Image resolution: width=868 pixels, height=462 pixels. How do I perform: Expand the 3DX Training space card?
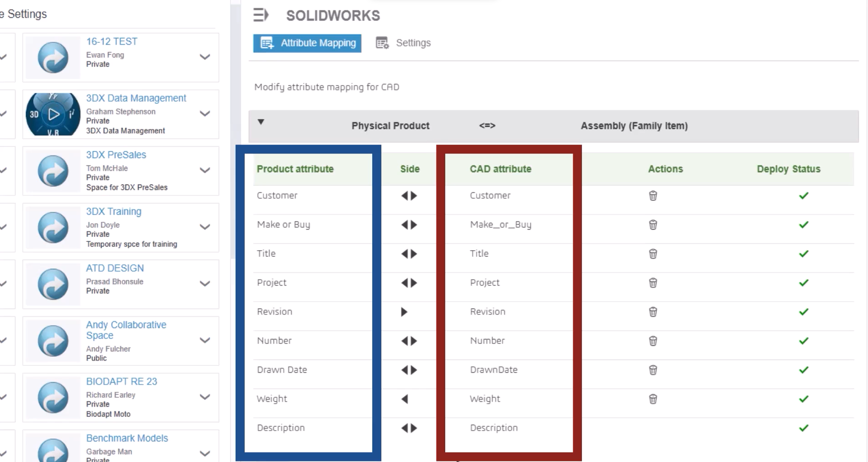click(x=205, y=227)
